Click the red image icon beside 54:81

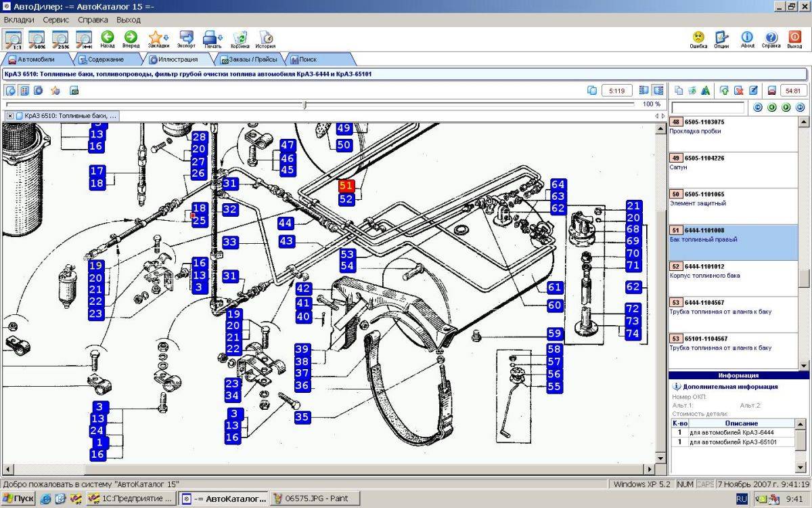[771, 90]
